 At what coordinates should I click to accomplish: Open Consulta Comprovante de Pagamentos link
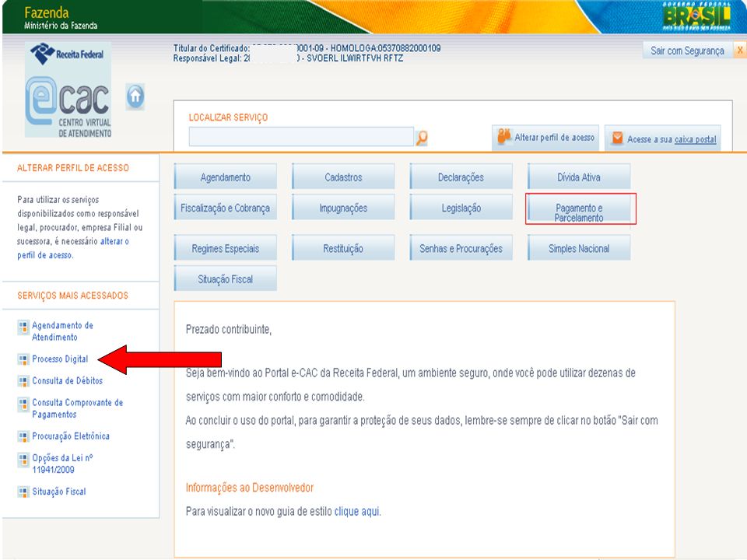[77, 408]
